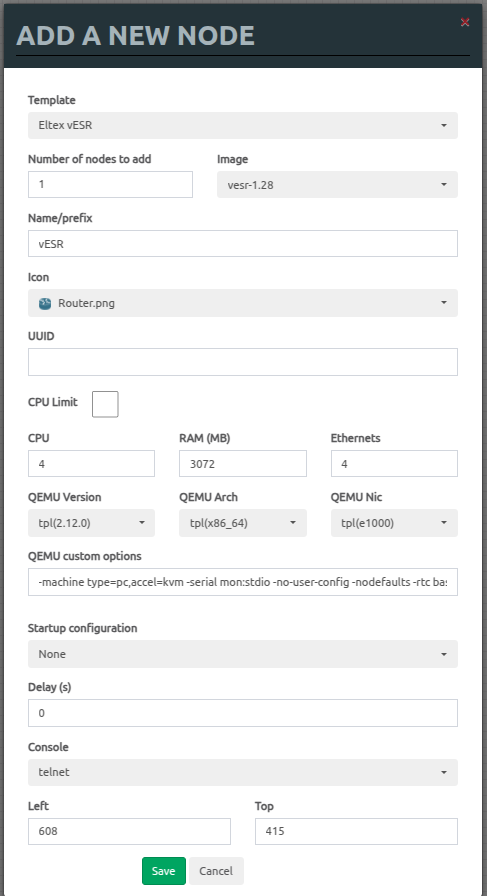Click the Name/prefix field containing vESR
Screen dimensions: 487x896
(243, 243)
